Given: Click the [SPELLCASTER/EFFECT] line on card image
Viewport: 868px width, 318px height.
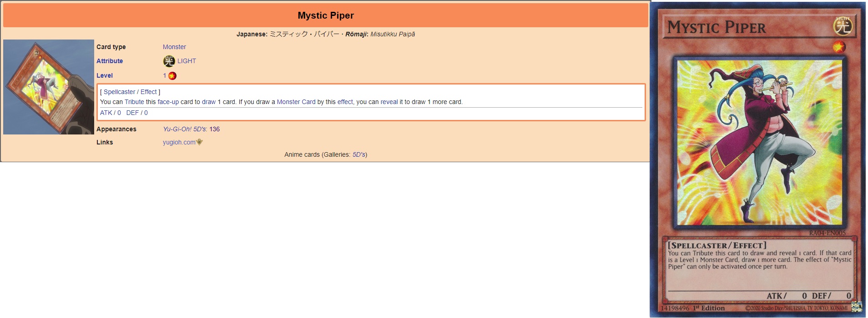Looking at the screenshot, I should coord(717,245).
